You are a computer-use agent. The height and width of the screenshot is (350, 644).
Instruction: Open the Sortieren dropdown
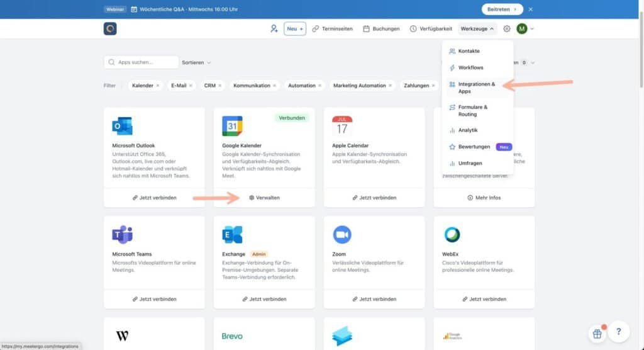(196, 62)
